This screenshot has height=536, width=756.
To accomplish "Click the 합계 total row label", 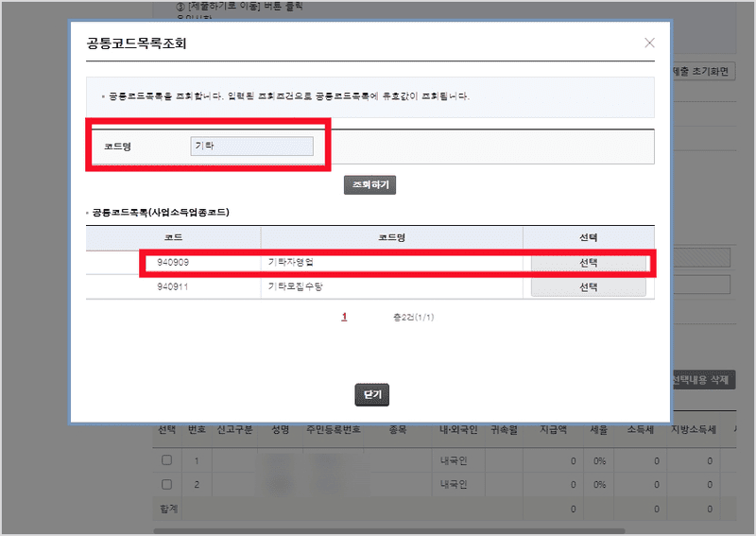I will [169, 509].
